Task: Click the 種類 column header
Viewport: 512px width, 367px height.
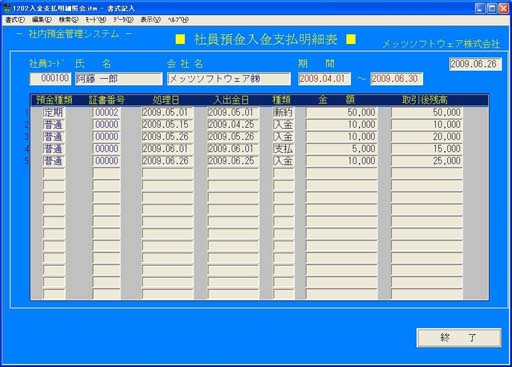Action: coord(282,100)
